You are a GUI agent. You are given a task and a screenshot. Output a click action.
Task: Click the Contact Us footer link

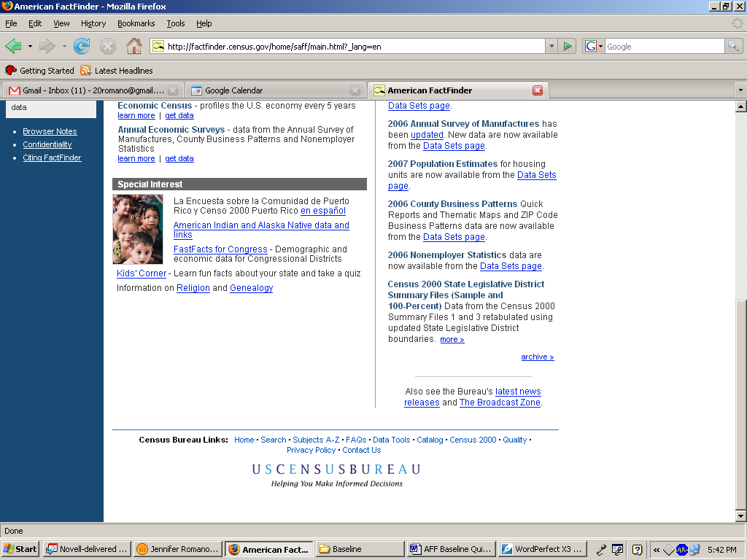[x=362, y=450]
